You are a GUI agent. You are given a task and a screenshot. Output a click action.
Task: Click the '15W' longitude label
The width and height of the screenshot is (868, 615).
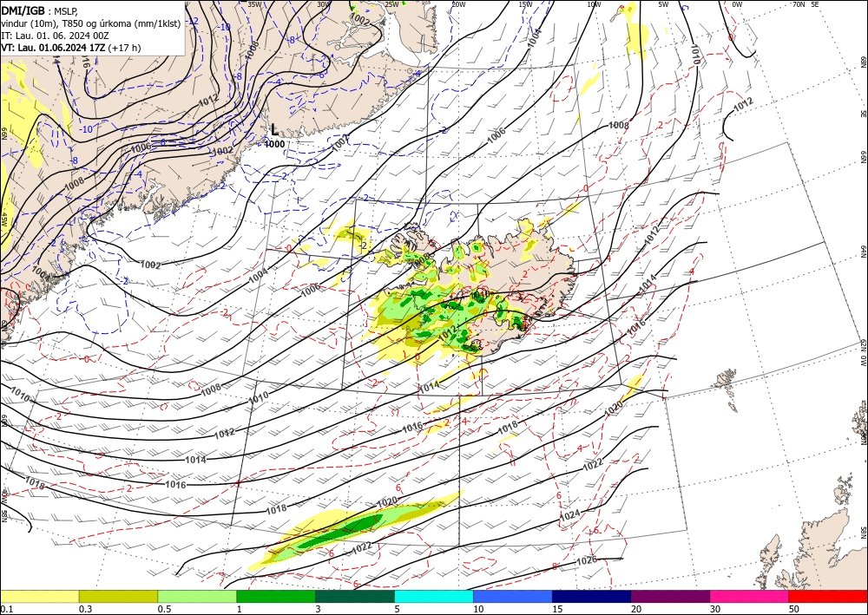525,3
